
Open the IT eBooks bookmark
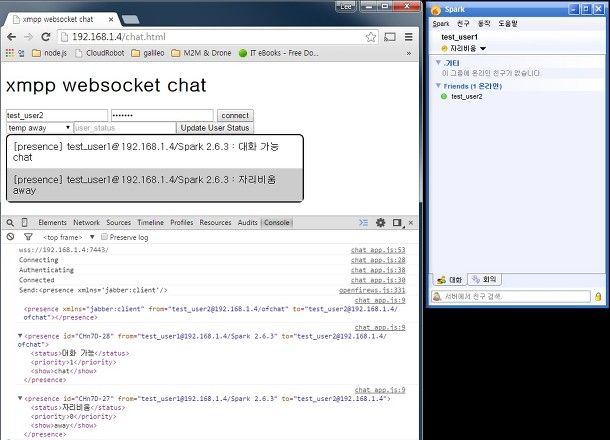(x=279, y=53)
